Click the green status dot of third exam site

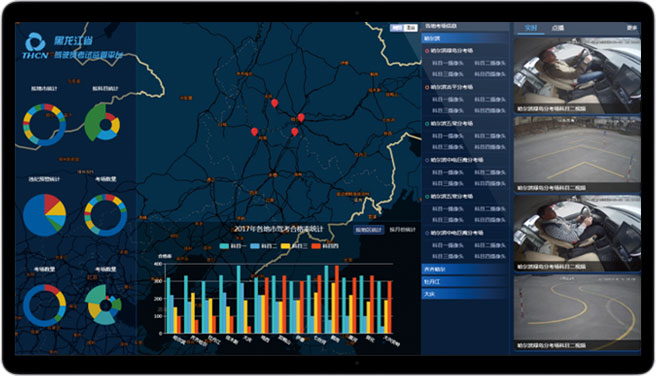tap(427, 123)
